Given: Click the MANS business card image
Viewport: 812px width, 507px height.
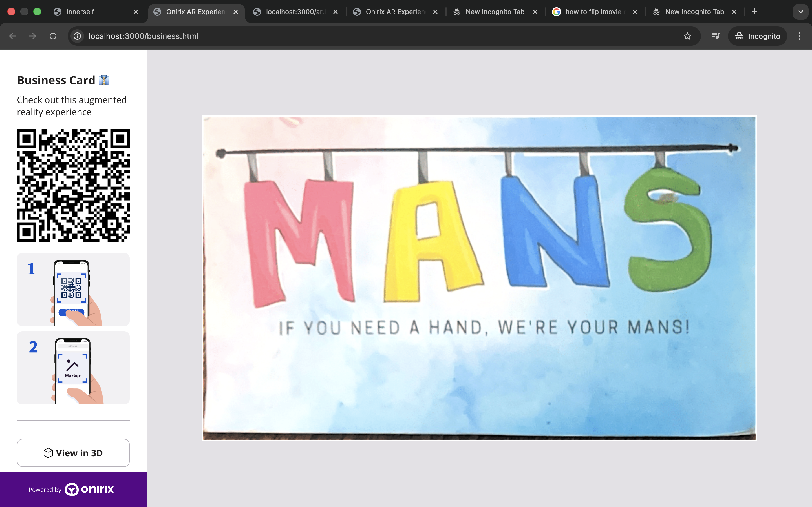Looking at the screenshot, I should click(x=479, y=278).
